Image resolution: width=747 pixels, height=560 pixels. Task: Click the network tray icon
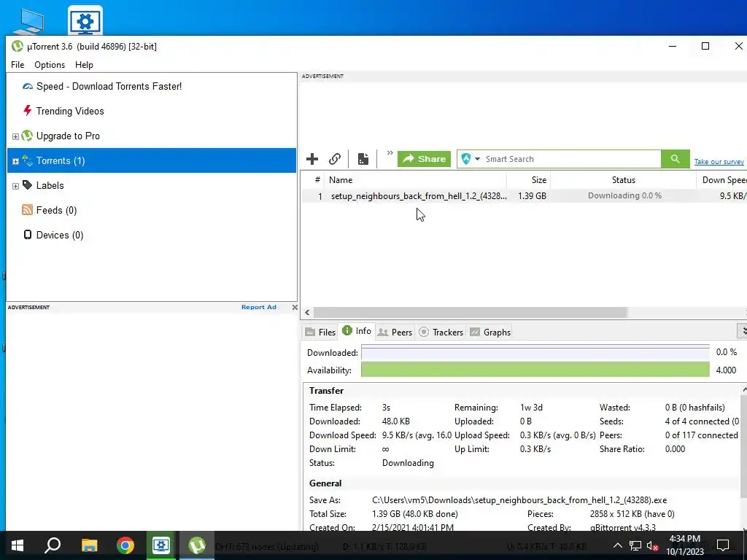point(635,545)
